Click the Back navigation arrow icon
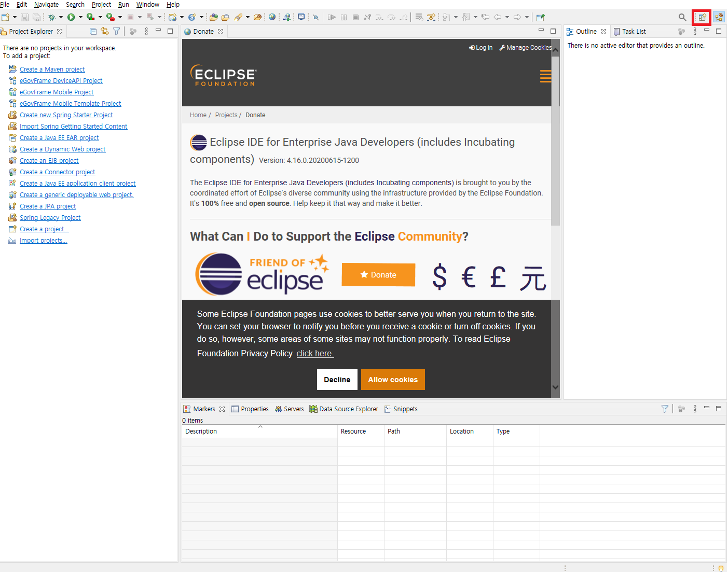This screenshot has height=572, width=728. click(497, 17)
